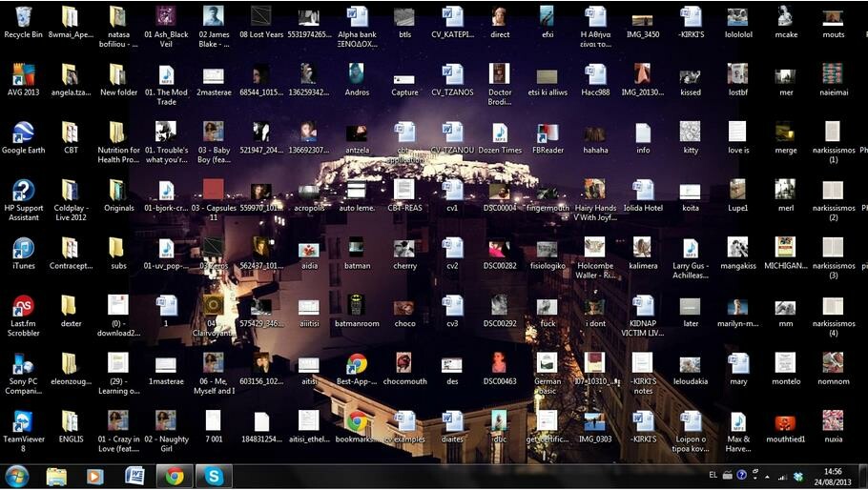Viewport: 868px width, 490px height.
Task: Open Skype from the taskbar
Action: click(x=215, y=476)
